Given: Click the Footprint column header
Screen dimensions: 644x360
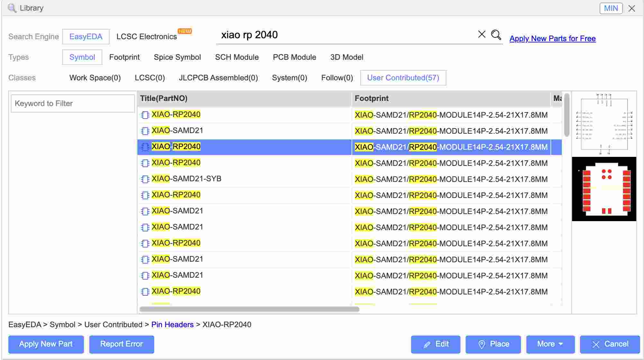Looking at the screenshot, I should (451, 98).
